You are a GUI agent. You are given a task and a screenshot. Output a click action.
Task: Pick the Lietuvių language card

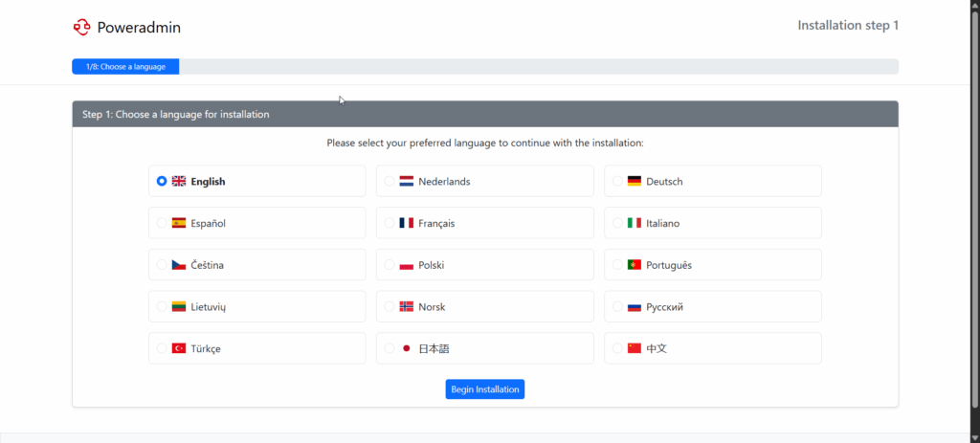[256, 307]
